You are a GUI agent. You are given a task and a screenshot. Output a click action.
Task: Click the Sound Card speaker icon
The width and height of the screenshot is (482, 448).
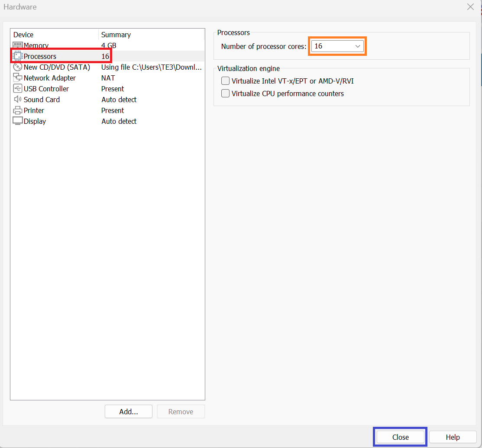coord(17,99)
